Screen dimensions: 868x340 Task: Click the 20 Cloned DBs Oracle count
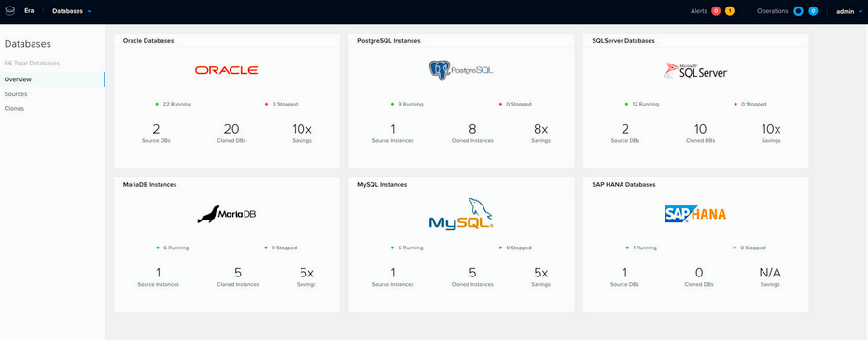231,134
